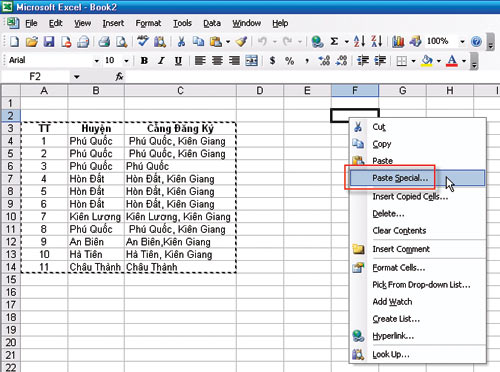Click the Insert Hyperlink globe icon in the toolbar

pyautogui.click(x=317, y=42)
